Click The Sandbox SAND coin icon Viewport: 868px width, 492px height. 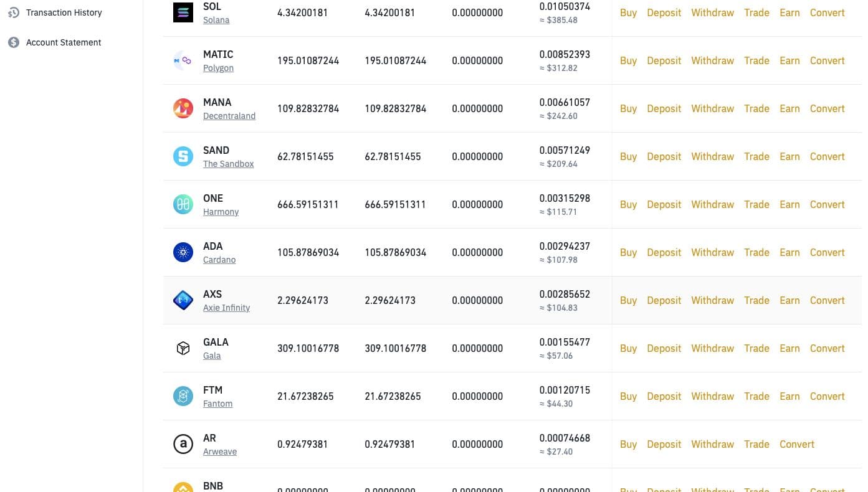pyautogui.click(x=183, y=156)
